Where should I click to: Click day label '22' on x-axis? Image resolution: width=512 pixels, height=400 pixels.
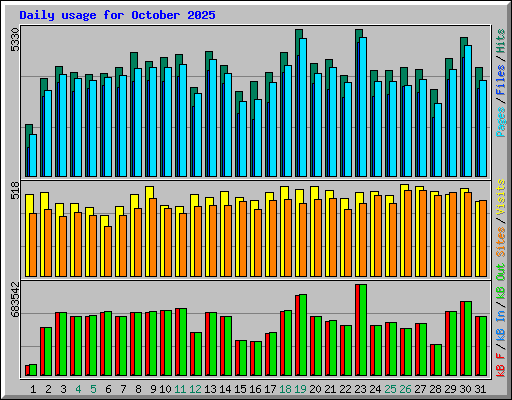(x=345, y=389)
